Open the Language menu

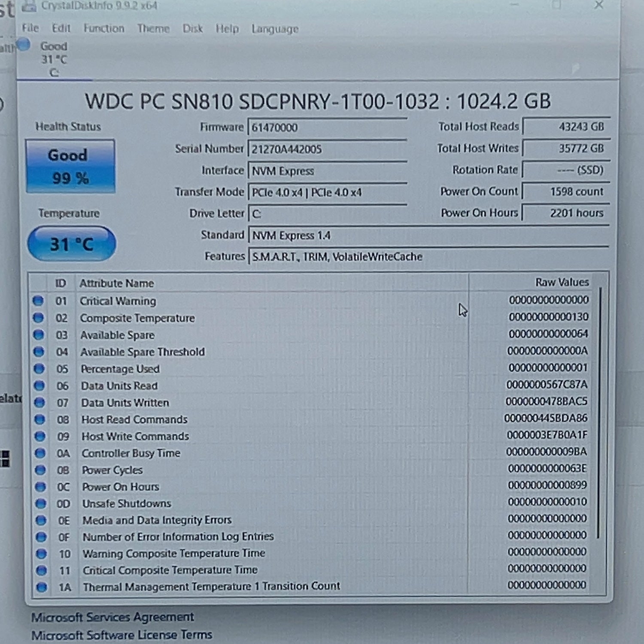click(x=275, y=29)
